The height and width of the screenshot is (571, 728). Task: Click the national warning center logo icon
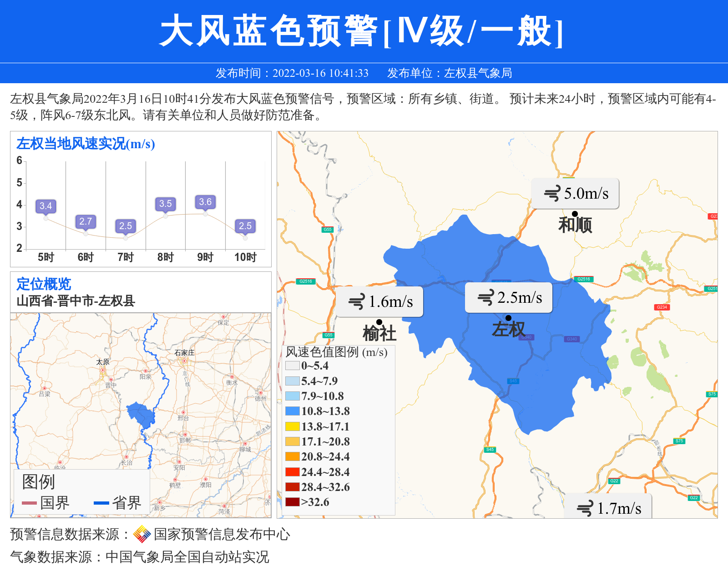click(142, 534)
